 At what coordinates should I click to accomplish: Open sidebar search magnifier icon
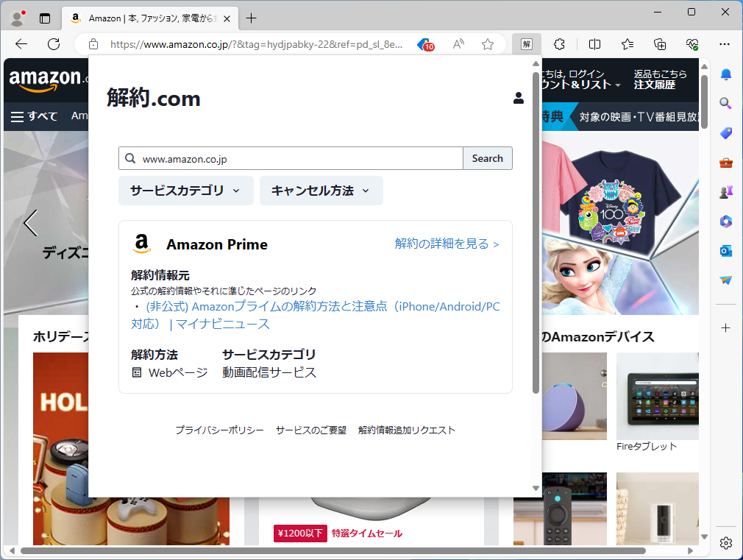point(725,104)
